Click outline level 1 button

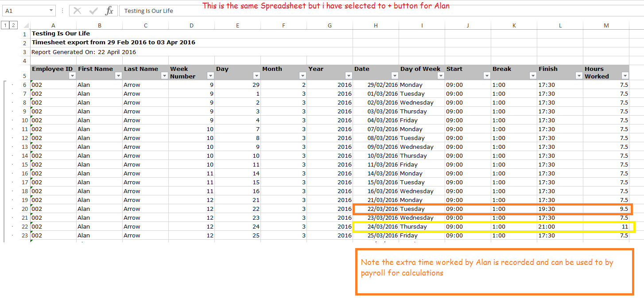click(x=5, y=25)
